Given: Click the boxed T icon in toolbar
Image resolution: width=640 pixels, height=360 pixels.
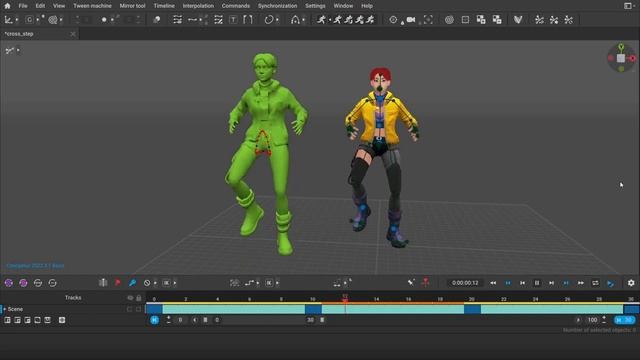Looking at the screenshot, I should pyautogui.click(x=233, y=20).
